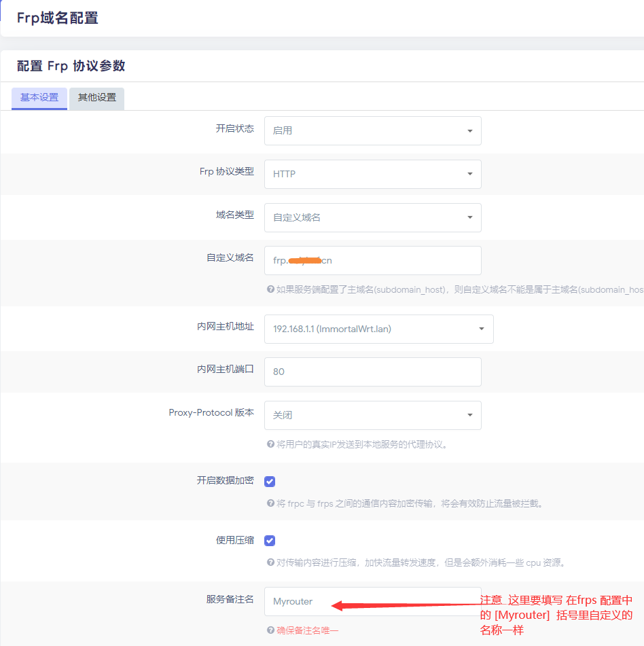Open the Frp 协议类型 dropdown showing HTTP

(372, 174)
